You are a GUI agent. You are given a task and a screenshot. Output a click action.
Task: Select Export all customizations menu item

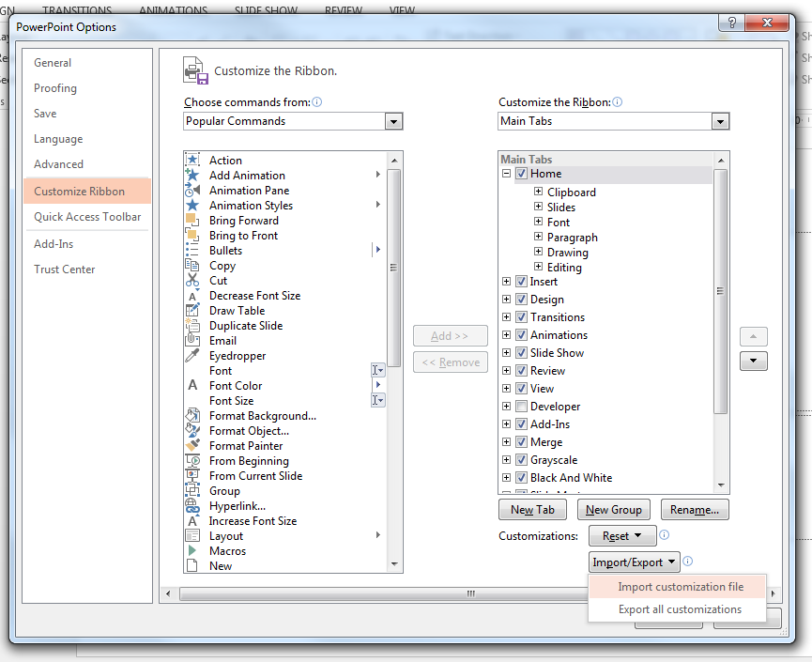(x=678, y=609)
